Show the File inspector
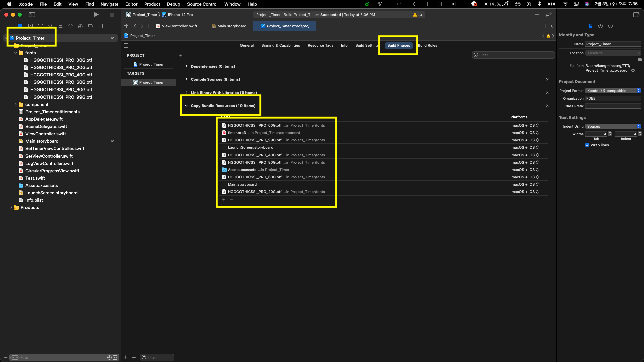This screenshot has width=644, height=362. 591,26
